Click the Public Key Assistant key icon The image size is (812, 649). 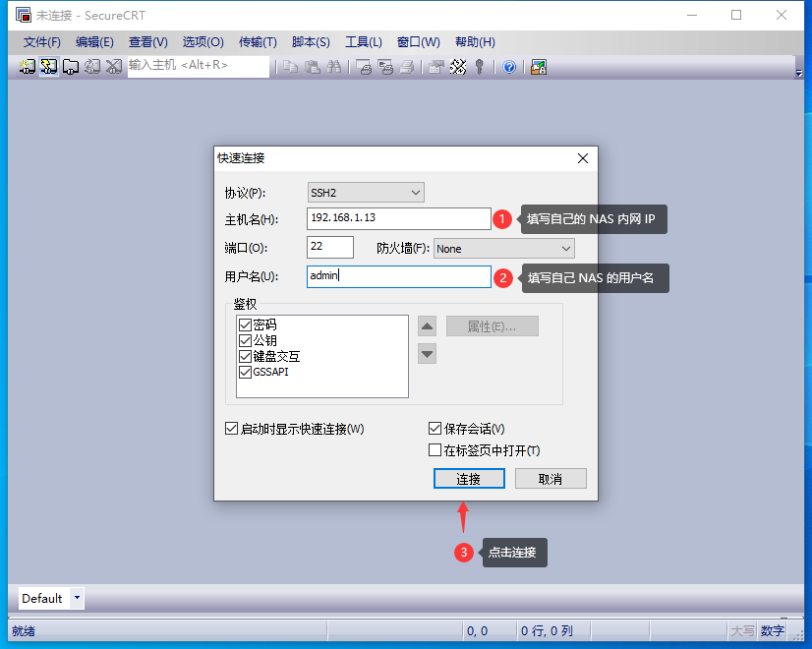click(480, 67)
